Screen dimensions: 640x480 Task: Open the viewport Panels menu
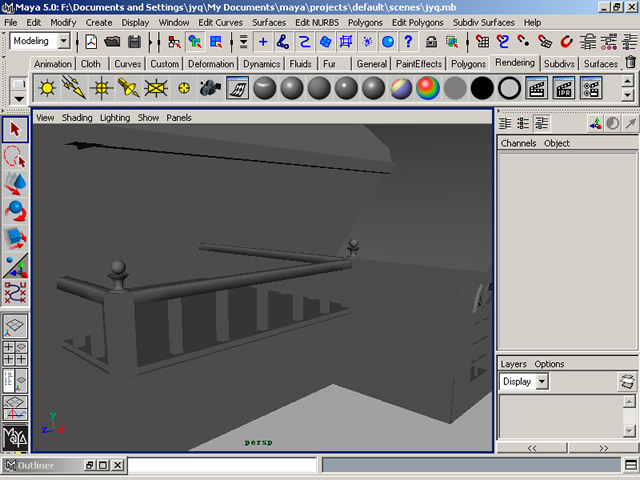point(179,118)
